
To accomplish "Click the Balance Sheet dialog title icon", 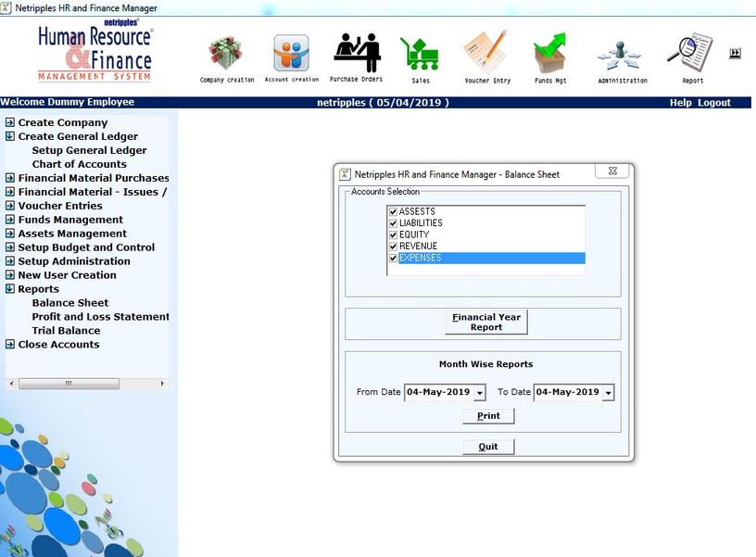I will 345,174.
